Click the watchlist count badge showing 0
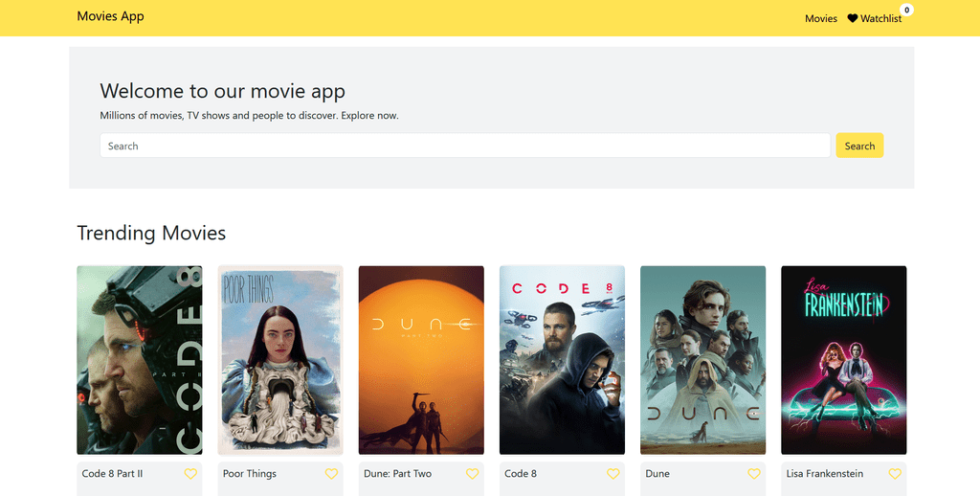980x496 pixels. tap(907, 10)
